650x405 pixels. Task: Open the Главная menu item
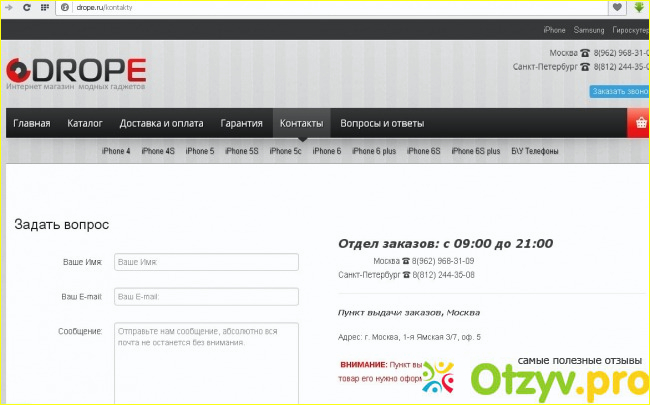point(32,123)
